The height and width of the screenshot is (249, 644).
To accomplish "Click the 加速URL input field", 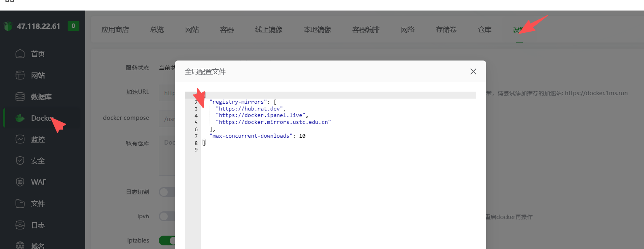I will coord(167,93).
